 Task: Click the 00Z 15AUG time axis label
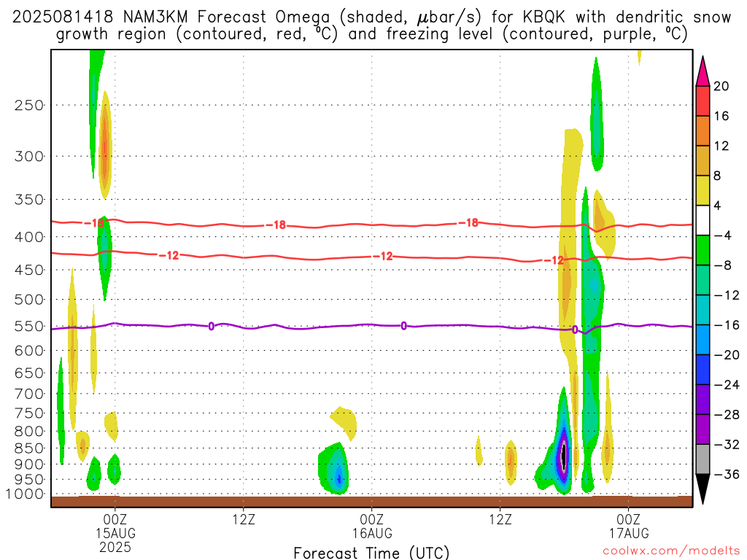click(115, 526)
